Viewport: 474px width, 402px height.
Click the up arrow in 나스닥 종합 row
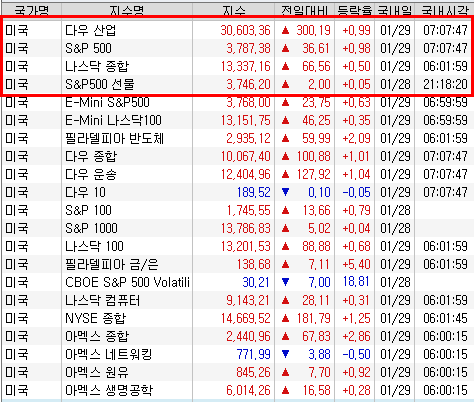[x=285, y=66]
